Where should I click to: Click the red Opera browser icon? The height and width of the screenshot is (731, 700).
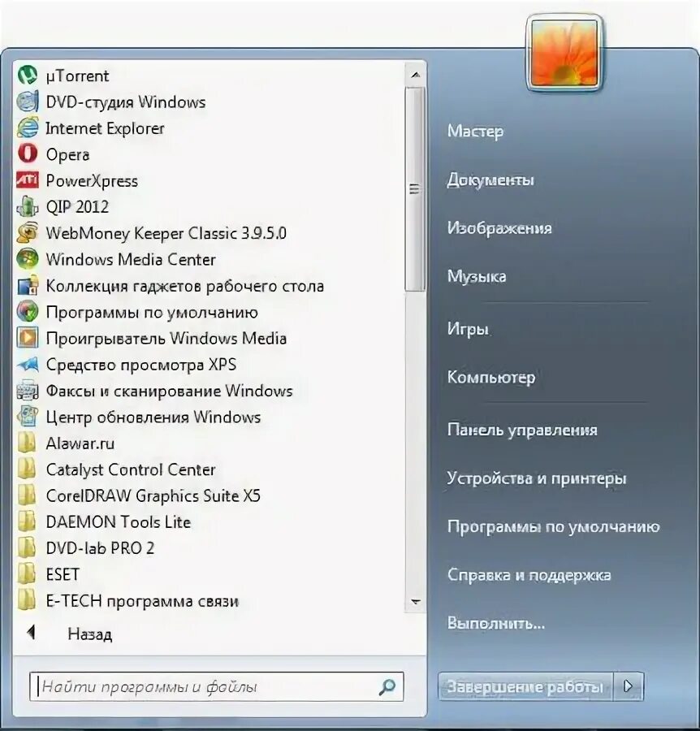tap(28, 154)
